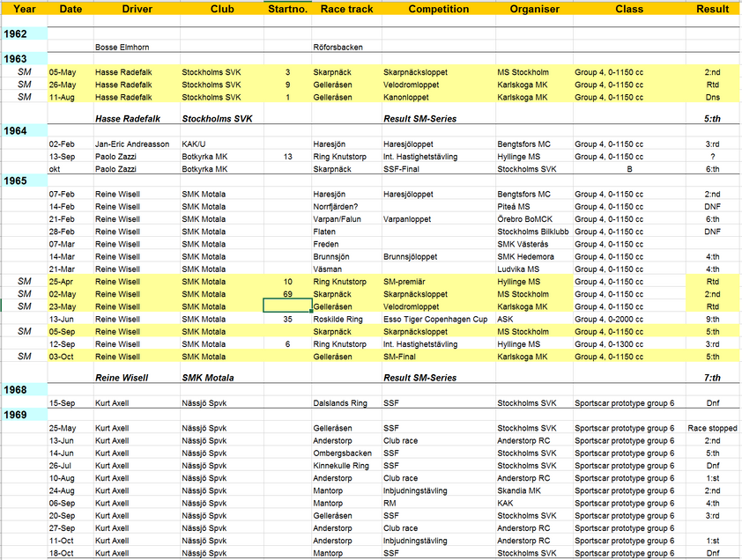Select the "Jan-Eric Andreasson" driver cell
Image resolution: width=742 pixels, height=560 pixels.
[137, 144]
